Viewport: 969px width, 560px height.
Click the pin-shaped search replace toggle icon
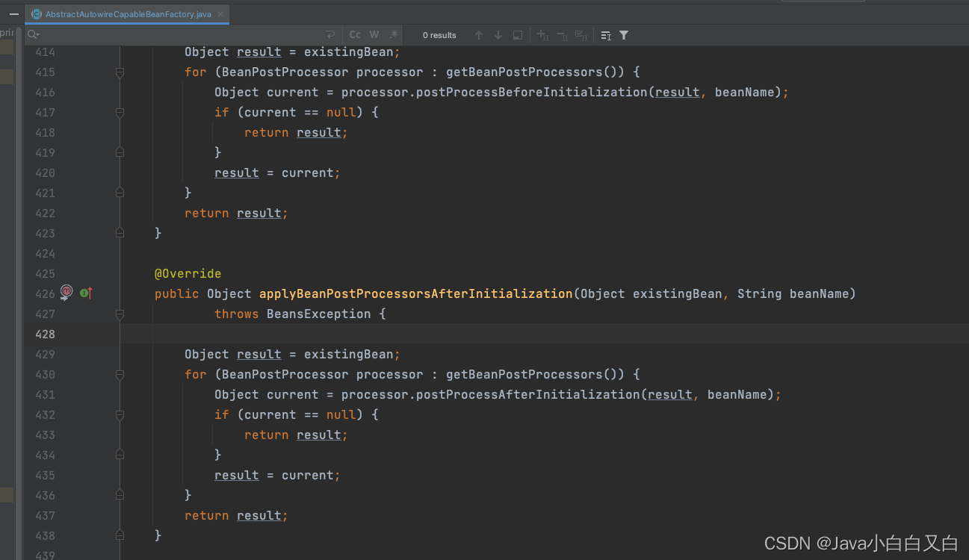click(329, 34)
